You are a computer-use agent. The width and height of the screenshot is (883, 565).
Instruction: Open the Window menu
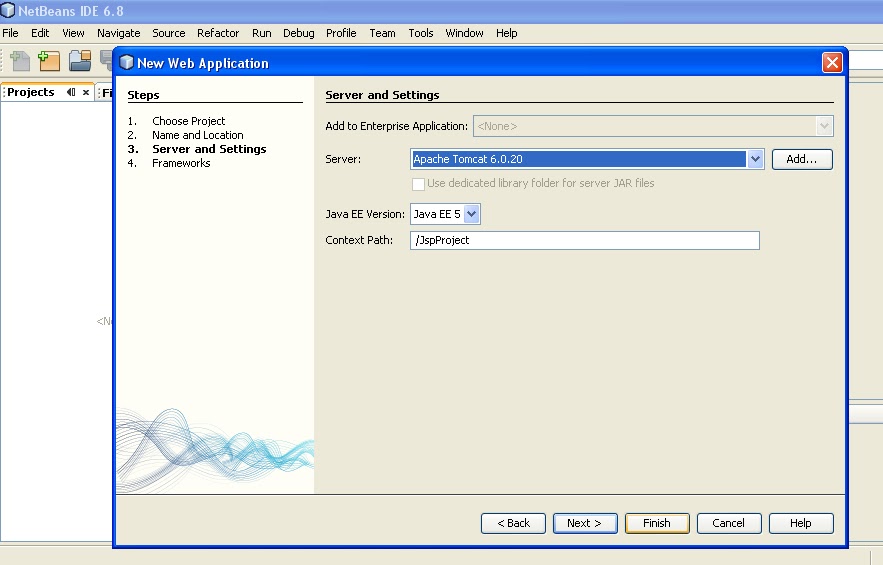tap(465, 33)
